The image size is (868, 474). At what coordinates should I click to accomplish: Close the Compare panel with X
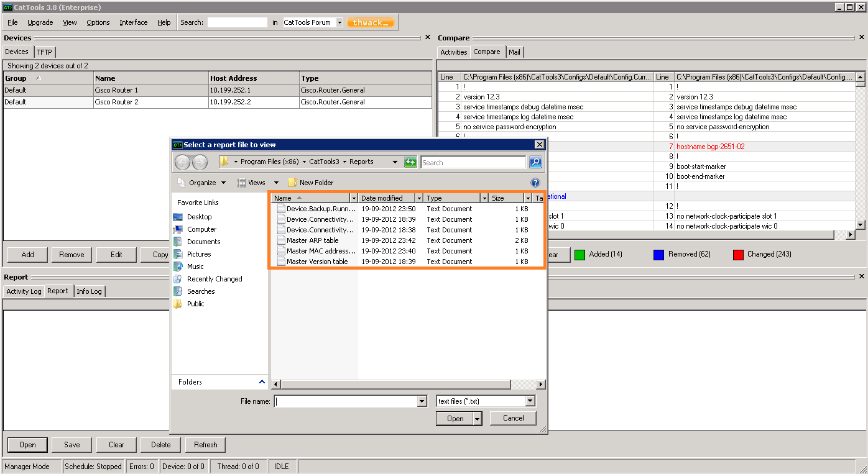point(861,37)
